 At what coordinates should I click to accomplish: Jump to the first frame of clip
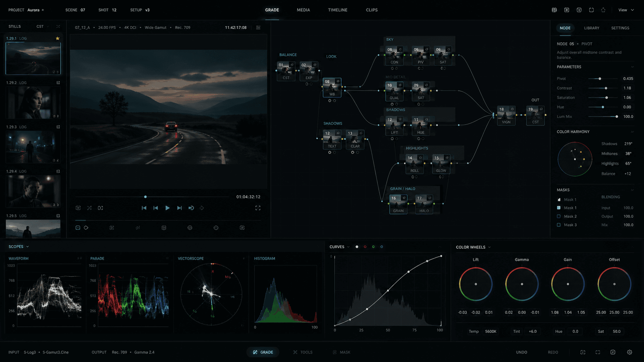pos(144,208)
